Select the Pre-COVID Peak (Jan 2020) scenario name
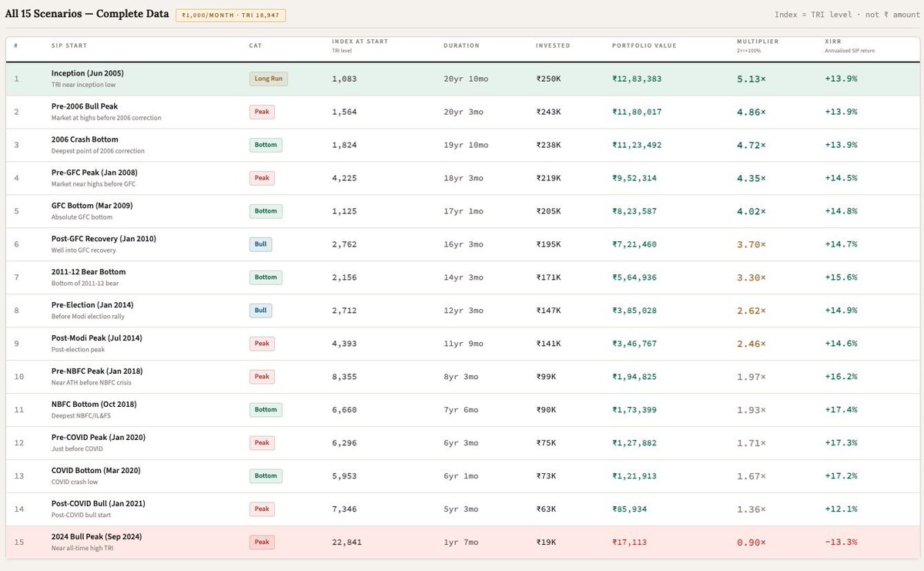Screen dimensions: 924x571 click(98, 438)
